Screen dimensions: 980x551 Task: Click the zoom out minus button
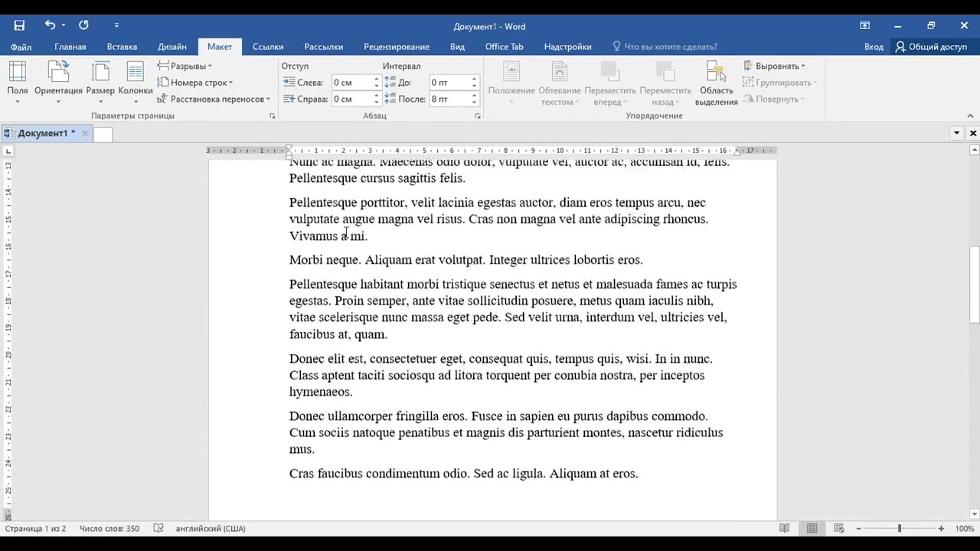(x=858, y=528)
